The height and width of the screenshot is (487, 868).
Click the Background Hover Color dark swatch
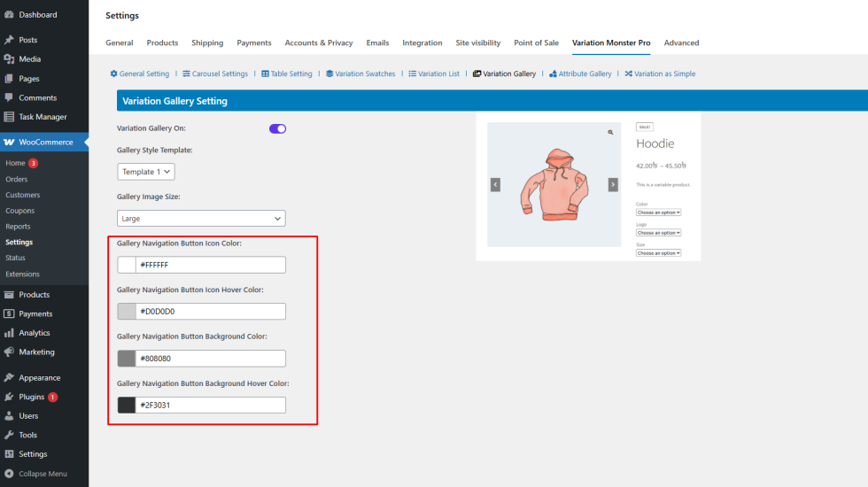tap(126, 406)
